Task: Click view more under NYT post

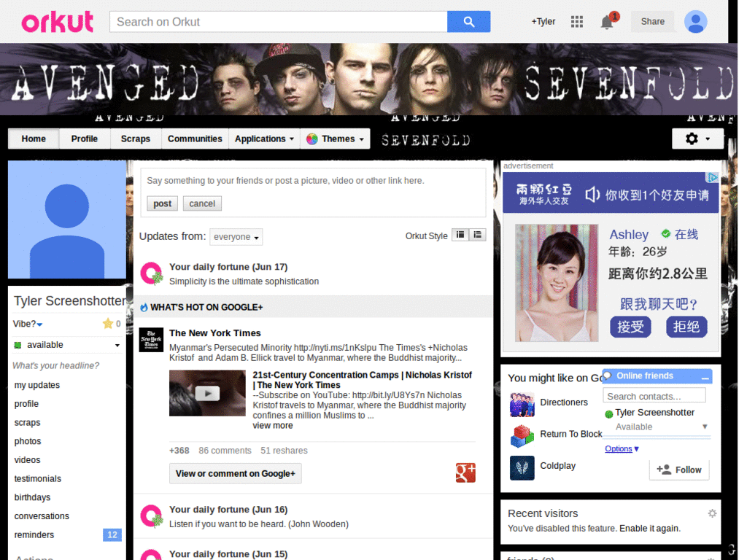Action: 273,425
